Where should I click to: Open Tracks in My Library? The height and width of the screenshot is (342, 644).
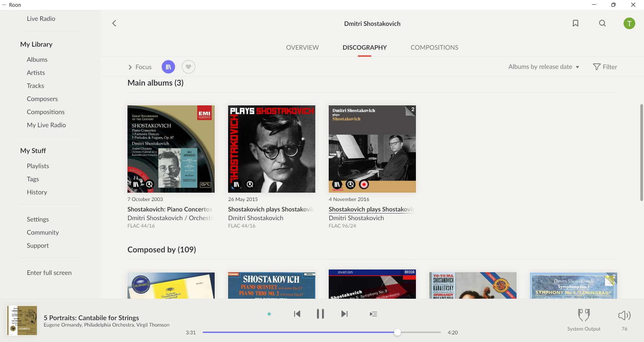point(35,86)
